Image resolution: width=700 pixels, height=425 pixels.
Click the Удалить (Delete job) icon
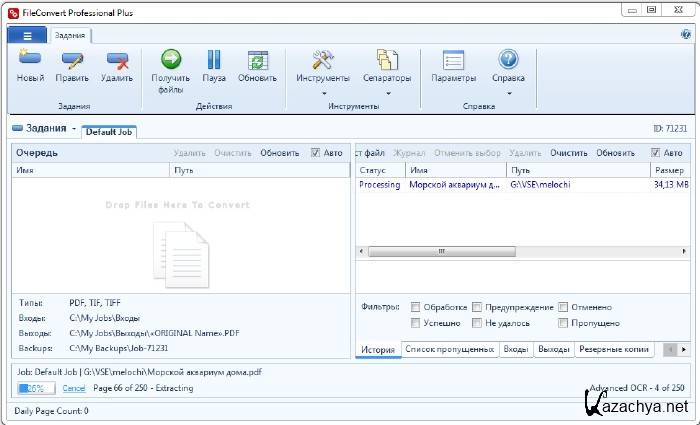(x=116, y=60)
